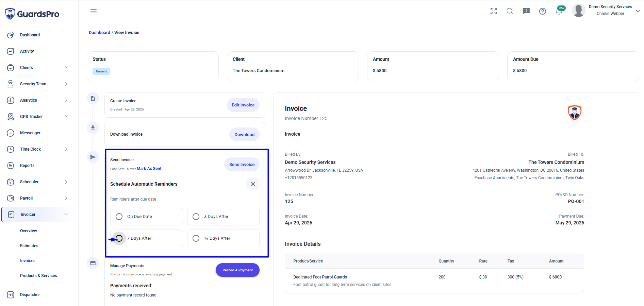Click The Towers Condominium client card text

click(x=259, y=71)
